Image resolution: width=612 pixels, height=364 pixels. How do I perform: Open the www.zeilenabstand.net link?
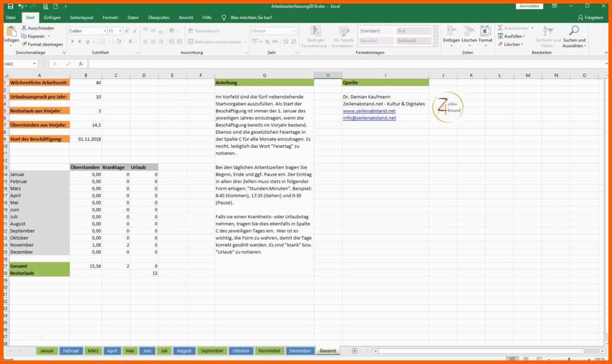pyautogui.click(x=369, y=111)
